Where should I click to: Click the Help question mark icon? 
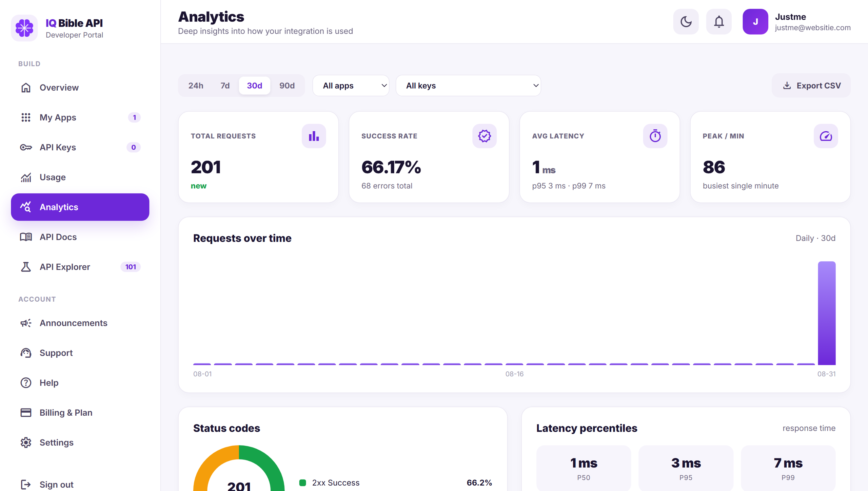click(26, 383)
